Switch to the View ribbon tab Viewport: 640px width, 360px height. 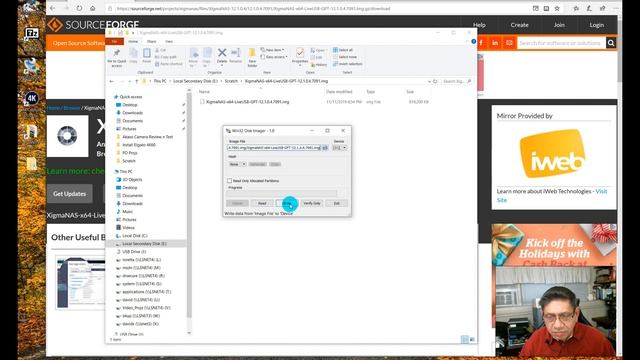[x=169, y=42]
